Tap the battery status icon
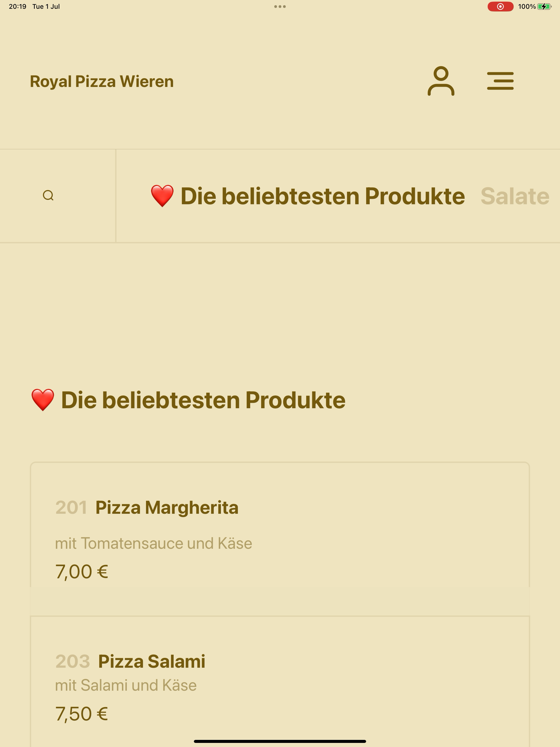Screen dimensions: 560x747 (544, 6)
